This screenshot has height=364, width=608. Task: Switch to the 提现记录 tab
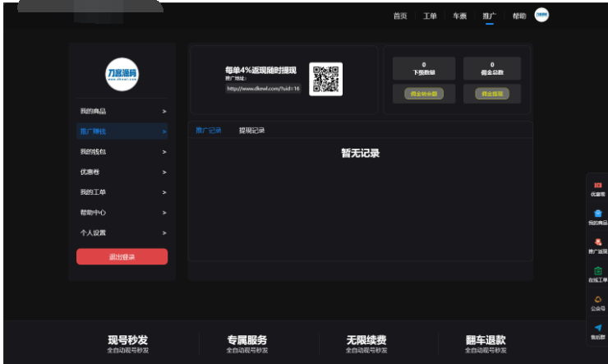pyautogui.click(x=251, y=131)
